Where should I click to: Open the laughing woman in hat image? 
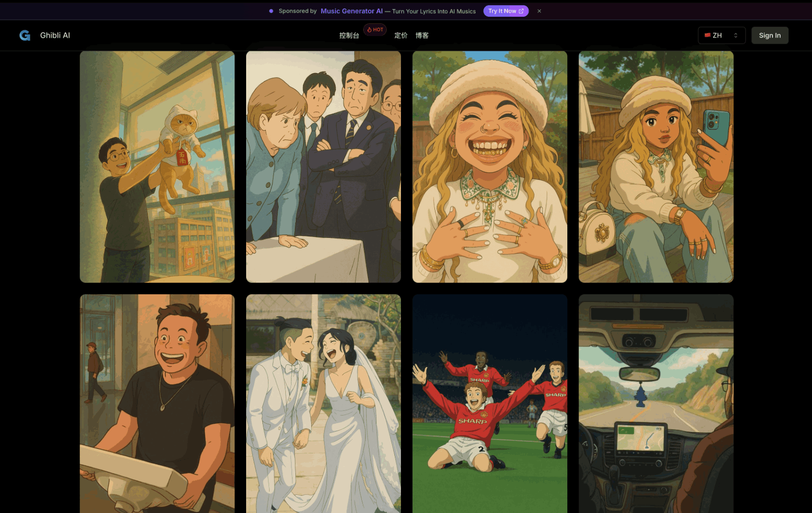pos(490,167)
